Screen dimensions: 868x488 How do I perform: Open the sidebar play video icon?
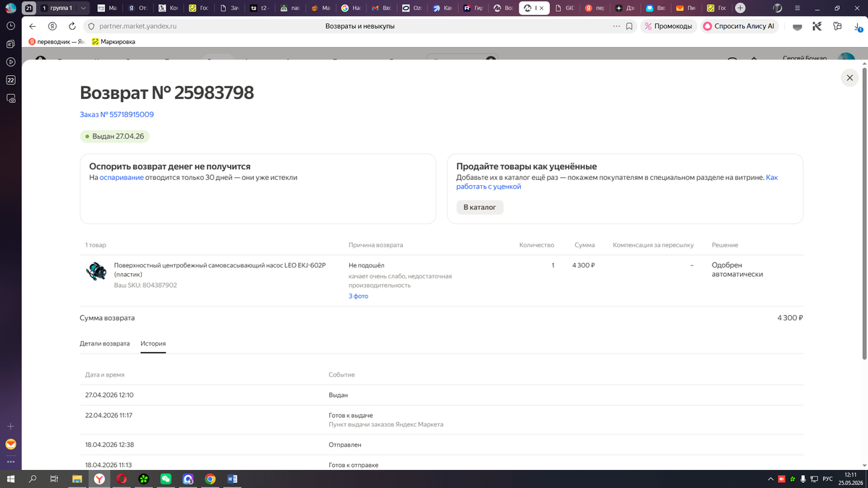[x=11, y=62]
